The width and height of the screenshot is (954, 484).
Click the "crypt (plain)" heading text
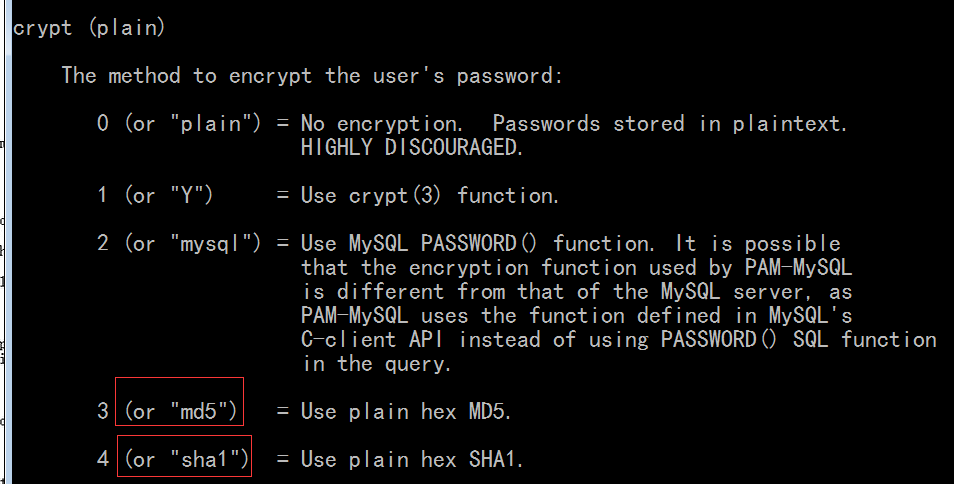point(89,28)
